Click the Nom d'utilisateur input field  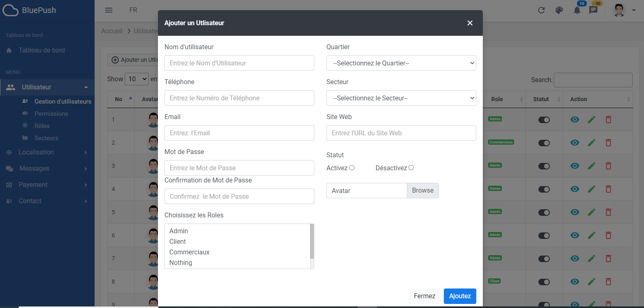(x=239, y=63)
